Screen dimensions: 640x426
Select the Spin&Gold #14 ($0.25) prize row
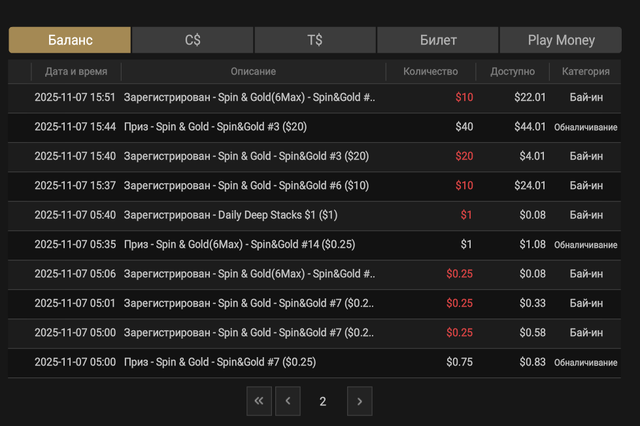(x=314, y=245)
